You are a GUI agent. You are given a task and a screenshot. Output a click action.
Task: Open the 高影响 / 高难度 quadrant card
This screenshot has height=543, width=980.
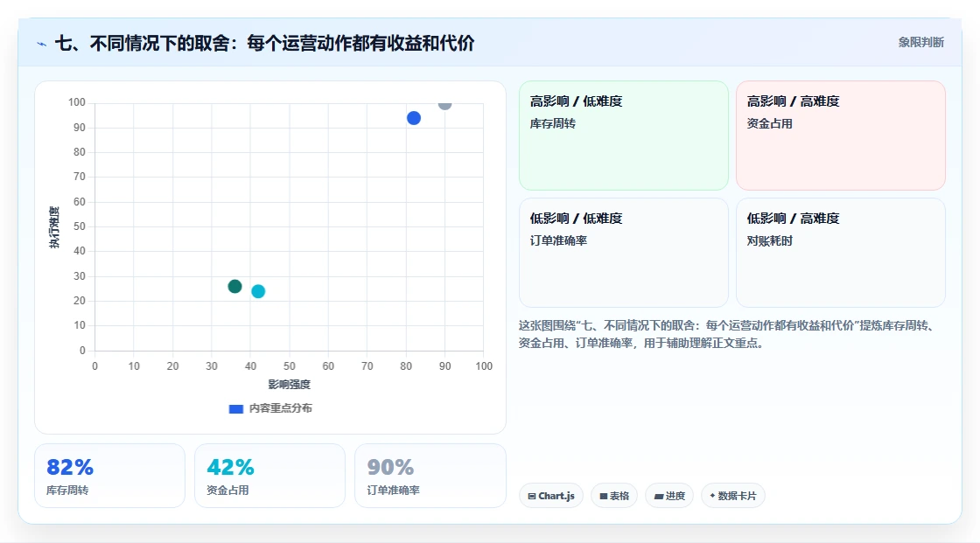pos(841,135)
